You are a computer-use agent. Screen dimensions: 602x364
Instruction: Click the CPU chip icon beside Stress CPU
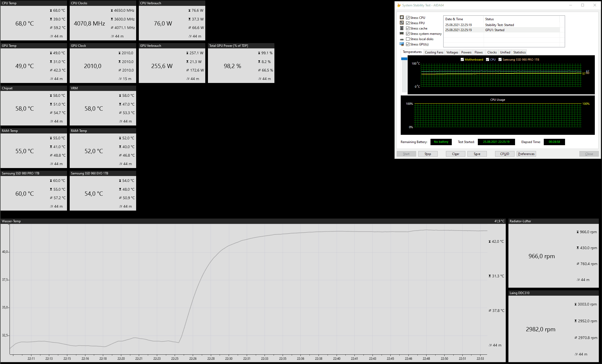click(x=402, y=18)
